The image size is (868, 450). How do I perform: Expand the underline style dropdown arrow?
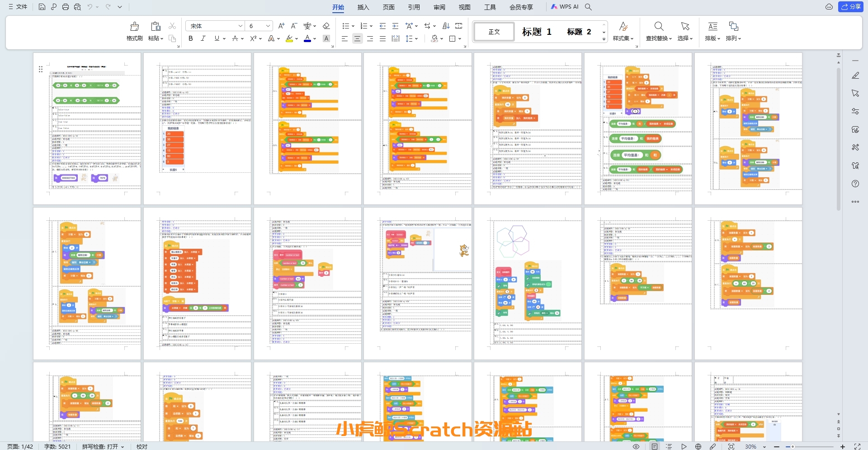(224, 38)
